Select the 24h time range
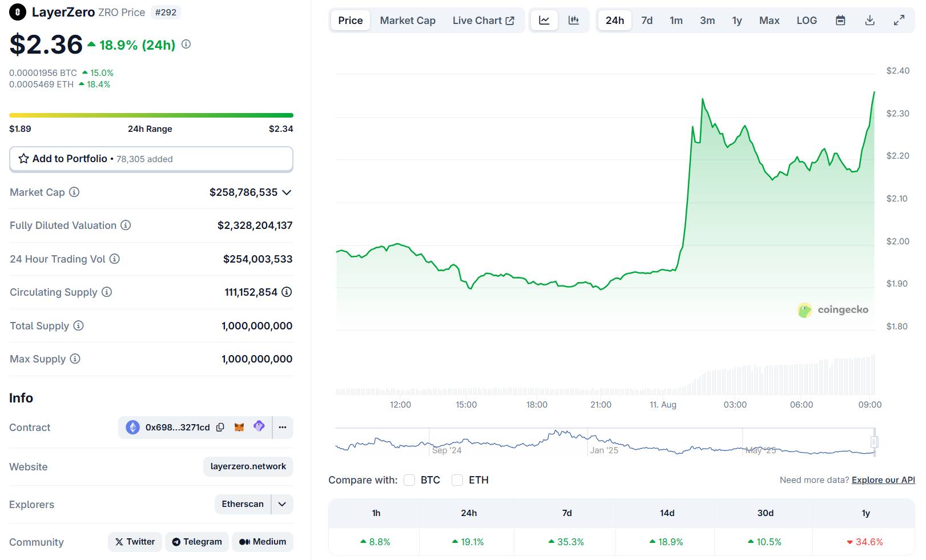926x560 pixels. tap(615, 21)
